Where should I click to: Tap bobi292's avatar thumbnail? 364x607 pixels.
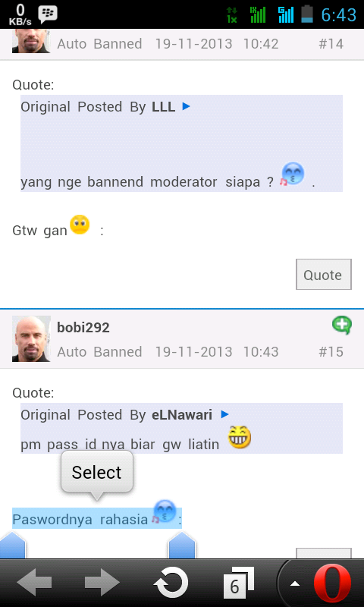pyautogui.click(x=31, y=338)
